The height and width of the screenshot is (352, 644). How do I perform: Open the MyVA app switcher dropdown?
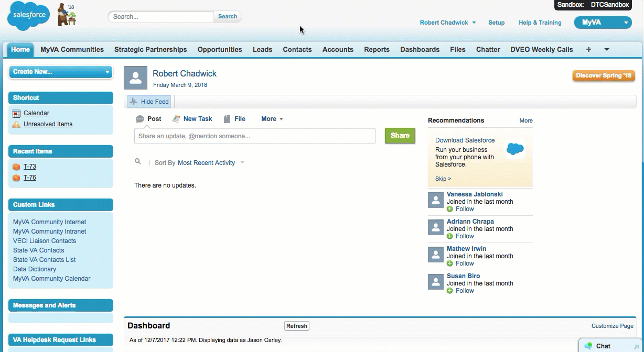(x=603, y=23)
